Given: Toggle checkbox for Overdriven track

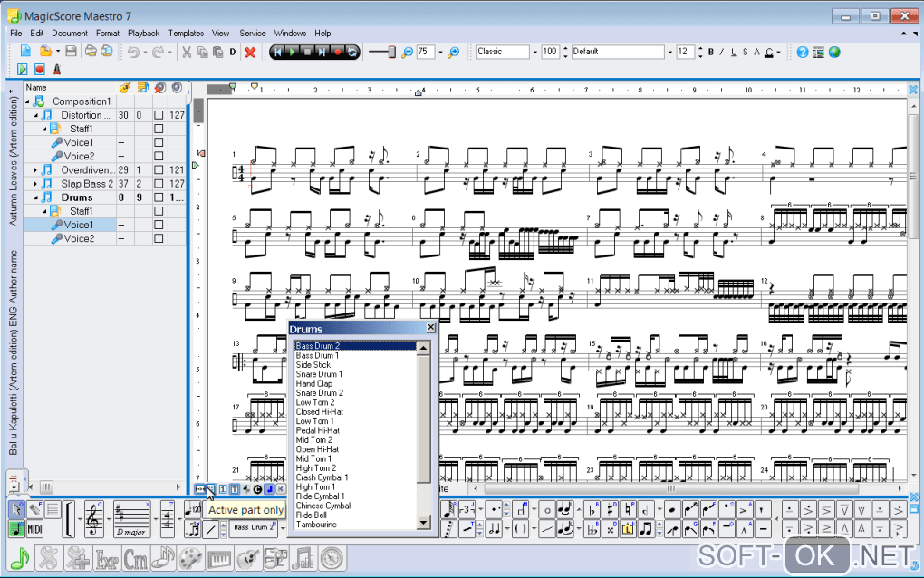Looking at the screenshot, I should 159,169.
